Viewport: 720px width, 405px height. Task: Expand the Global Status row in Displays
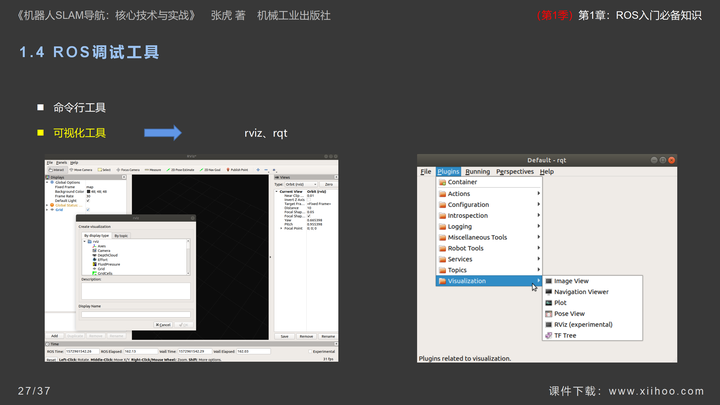coord(47,205)
